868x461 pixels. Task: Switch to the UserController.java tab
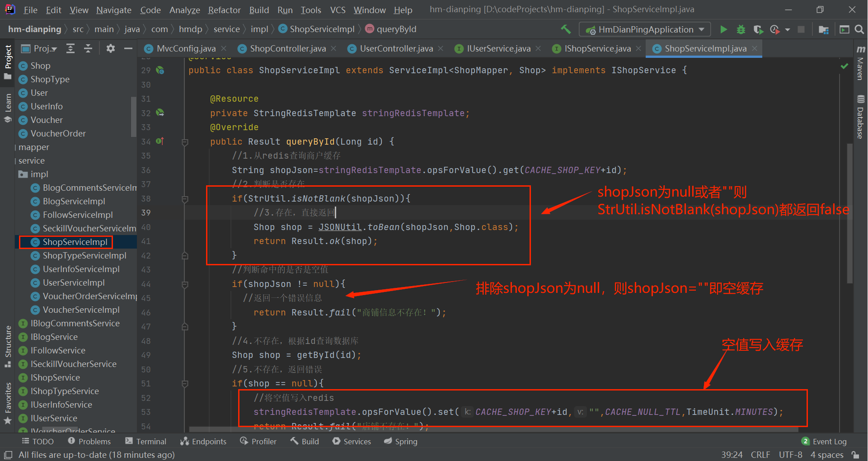pyautogui.click(x=396, y=48)
